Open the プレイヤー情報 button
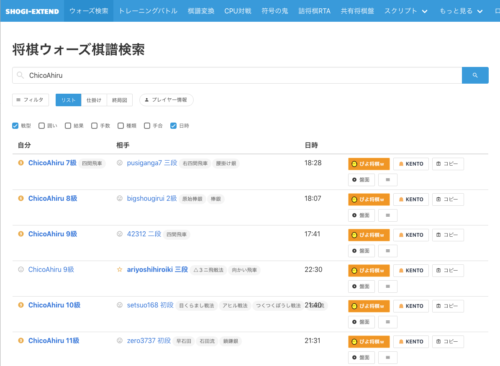The height and width of the screenshot is (366, 500). point(166,100)
